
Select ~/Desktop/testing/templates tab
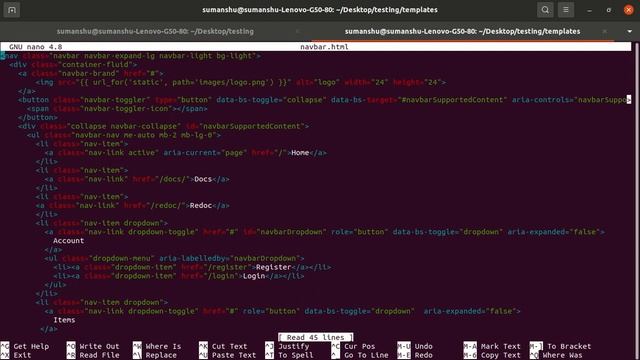click(462, 31)
